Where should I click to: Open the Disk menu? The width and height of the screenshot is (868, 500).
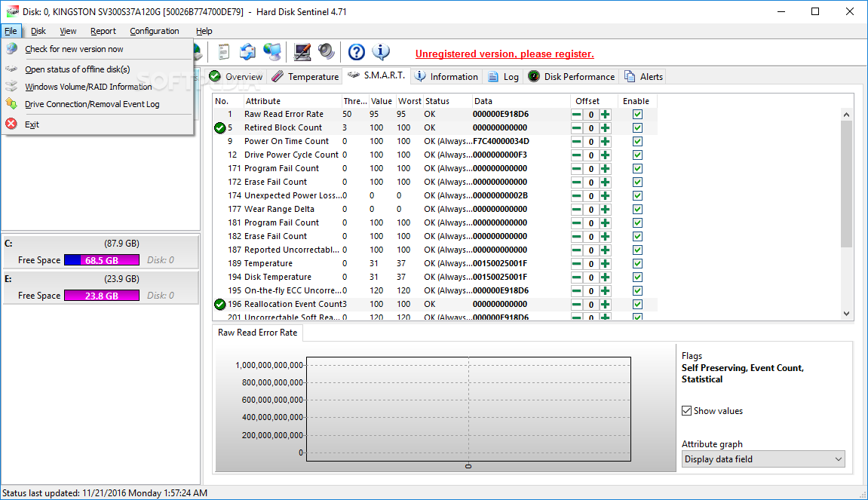point(38,31)
